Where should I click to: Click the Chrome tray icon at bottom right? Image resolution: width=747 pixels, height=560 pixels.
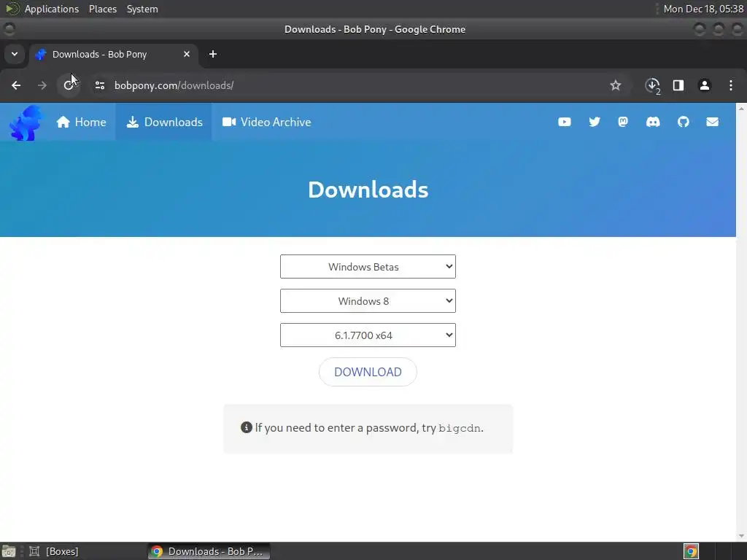pyautogui.click(x=692, y=551)
